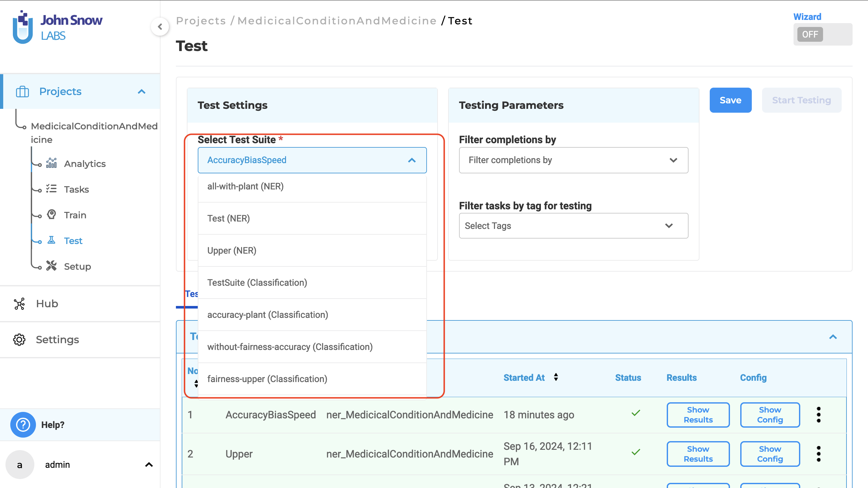Image resolution: width=868 pixels, height=488 pixels.
Task: Select Test (NER) option
Action: (x=312, y=218)
